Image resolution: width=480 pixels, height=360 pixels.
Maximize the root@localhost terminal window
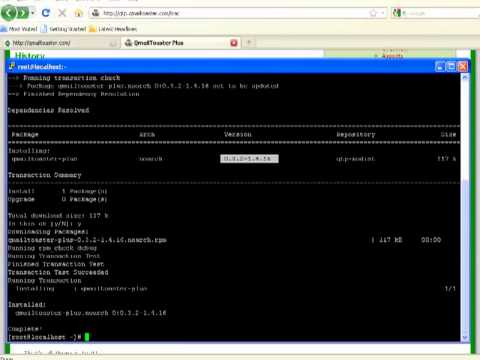click(451, 67)
